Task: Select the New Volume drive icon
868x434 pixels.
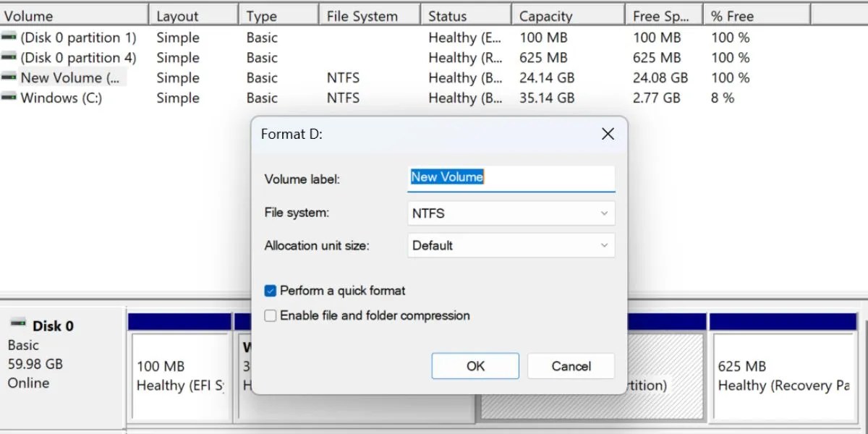Action: (x=7, y=77)
